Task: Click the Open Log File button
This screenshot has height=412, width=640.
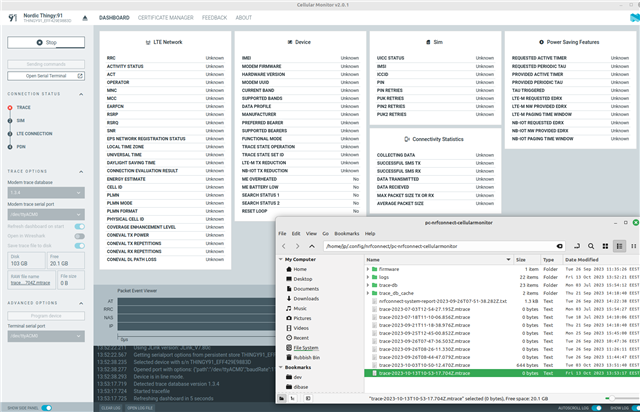Action: point(140,408)
